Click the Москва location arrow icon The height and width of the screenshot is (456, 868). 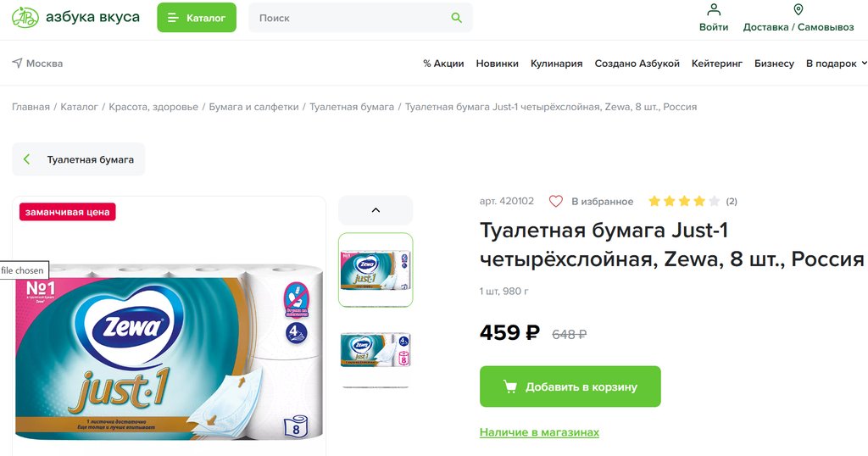click(17, 63)
